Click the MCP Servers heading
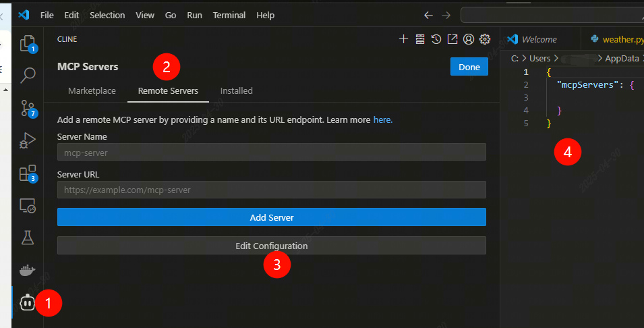Image resolution: width=644 pixels, height=328 pixels. click(88, 67)
